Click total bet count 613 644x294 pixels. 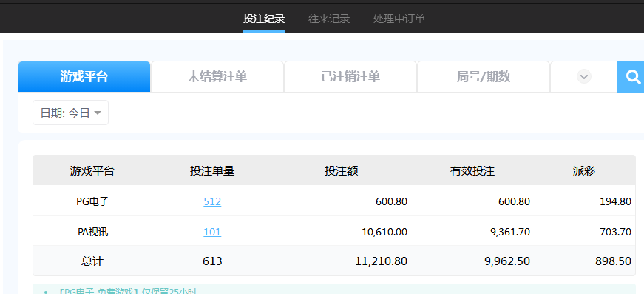pos(212,261)
